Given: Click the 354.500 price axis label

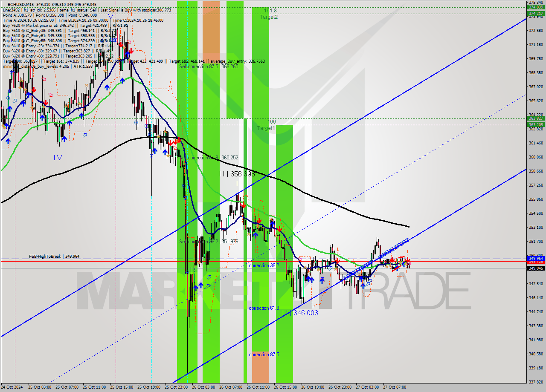Looking at the screenshot, I should coord(536,213).
